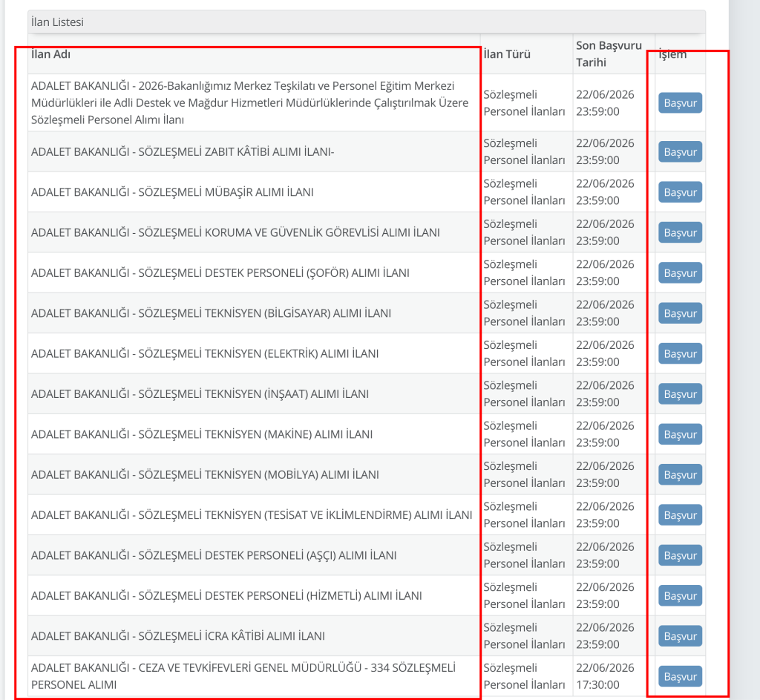
Task: Click Sözleşmeli Personel İlanları in the AŞÇI row
Action: click(524, 555)
